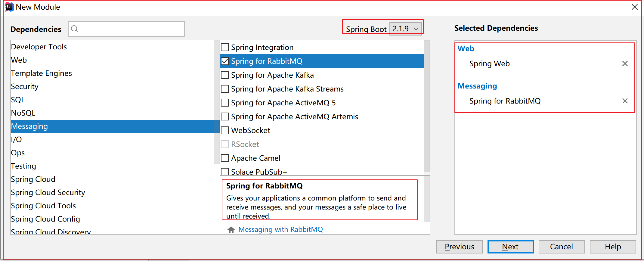Select the SQL category
644x261 pixels.
112,100
